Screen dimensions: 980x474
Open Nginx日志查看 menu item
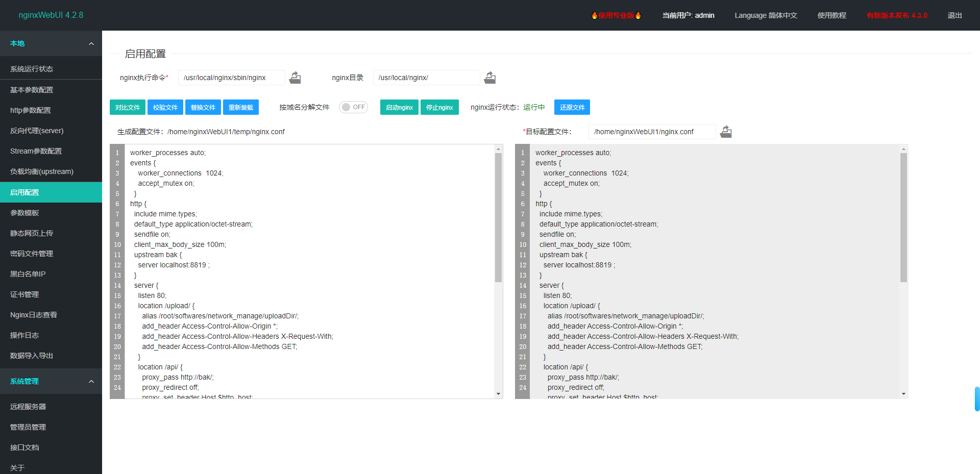coord(51,315)
